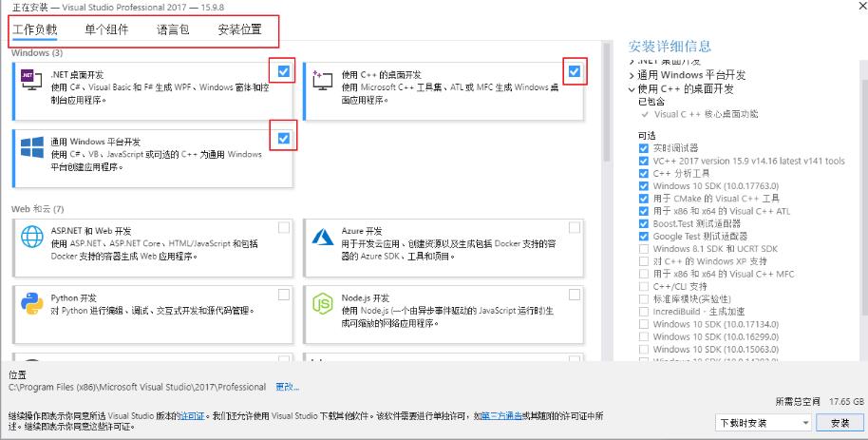This screenshot has width=868, height=440.
Task: Check Windows 10 SDK (10.0.17134.0)
Action: (x=643, y=324)
